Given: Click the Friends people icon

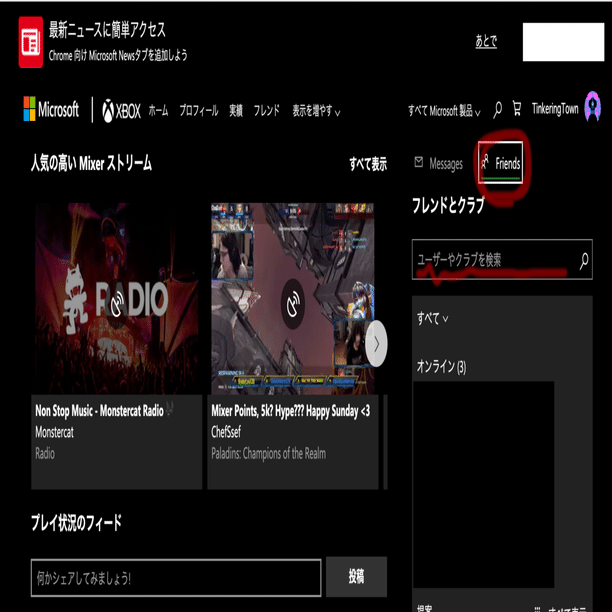Looking at the screenshot, I should [x=485, y=162].
